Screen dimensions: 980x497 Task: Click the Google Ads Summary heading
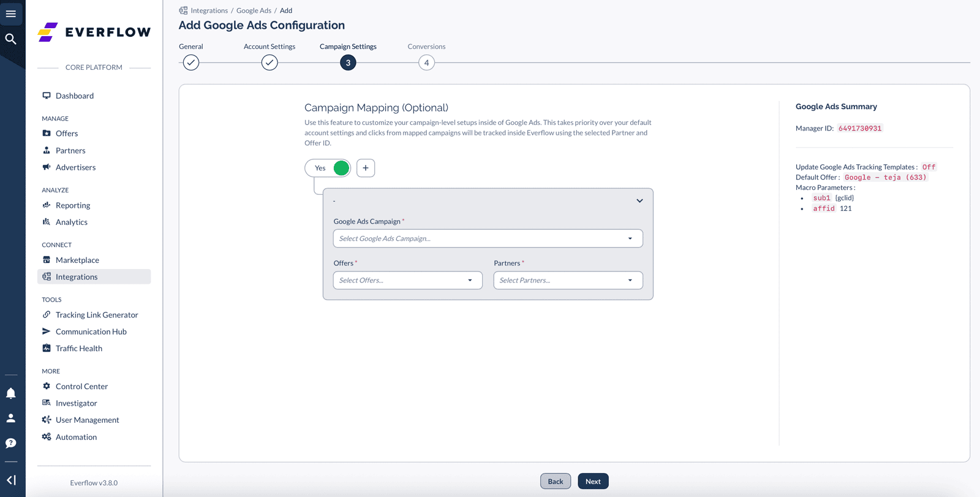[836, 107]
